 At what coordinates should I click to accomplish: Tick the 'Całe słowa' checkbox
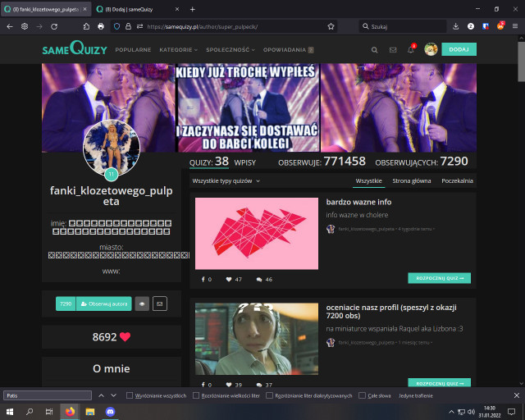coord(363,395)
